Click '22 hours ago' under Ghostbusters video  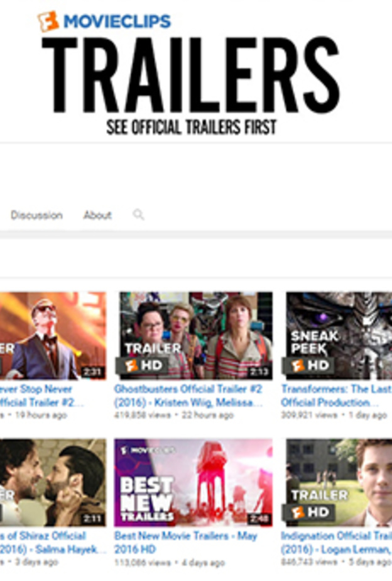[208, 416]
